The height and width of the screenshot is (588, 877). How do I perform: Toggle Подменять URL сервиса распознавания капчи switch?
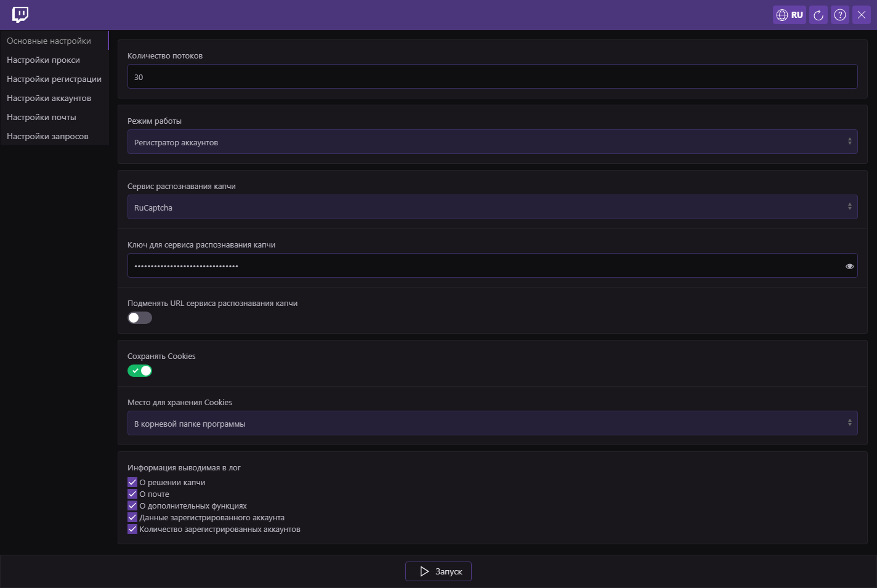pyautogui.click(x=140, y=318)
